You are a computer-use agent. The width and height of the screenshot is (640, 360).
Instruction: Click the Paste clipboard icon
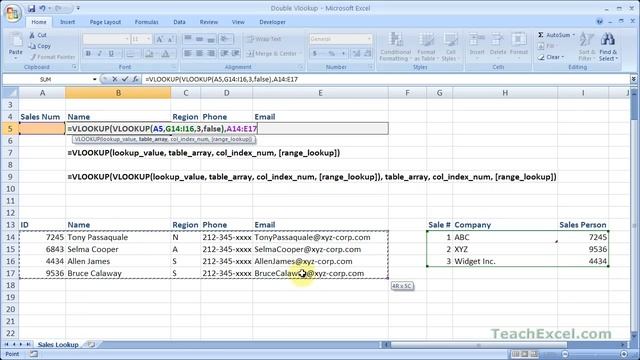pos(16,41)
